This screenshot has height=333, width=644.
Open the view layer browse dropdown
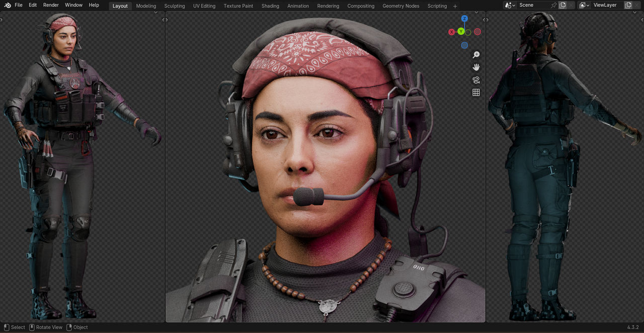585,5
